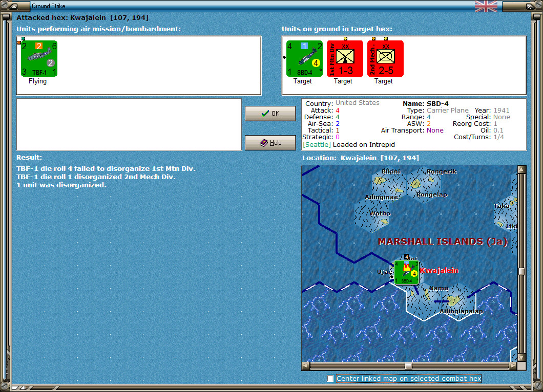Select the 2nd Mech Div target unit
This screenshot has width=543, height=392.
[x=385, y=58]
